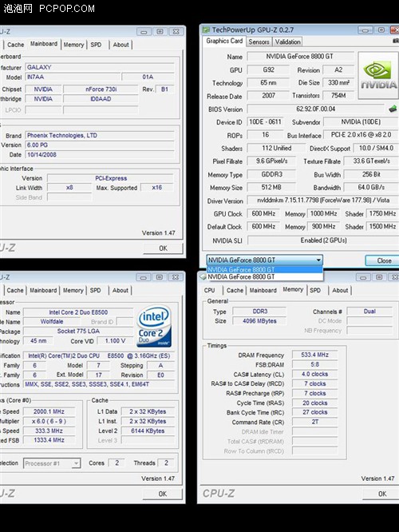Screen dimensions: 399x532
Task: Click the NVIDIA logo image in GPU-Z
Action: click(378, 75)
